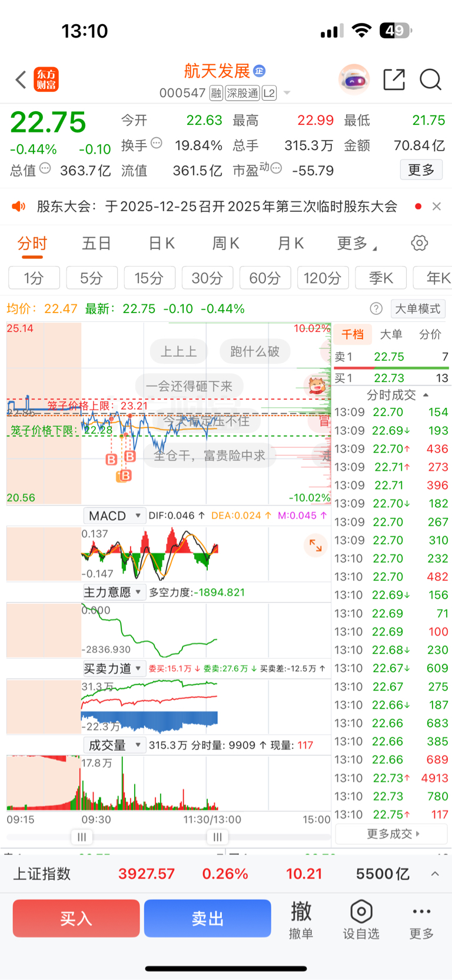The image size is (452, 980).
Task: Tap the 企 badge beside stock name
Action: click(260, 71)
